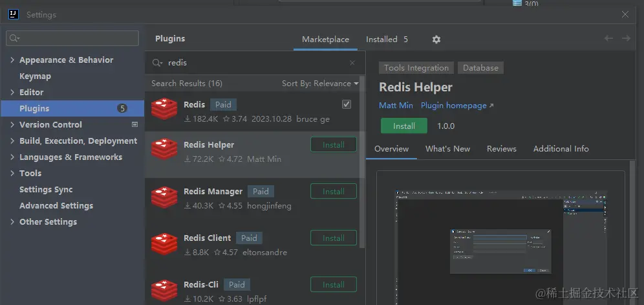Click the settings search input field
This screenshot has height=305, width=644.
coord(72,38)
